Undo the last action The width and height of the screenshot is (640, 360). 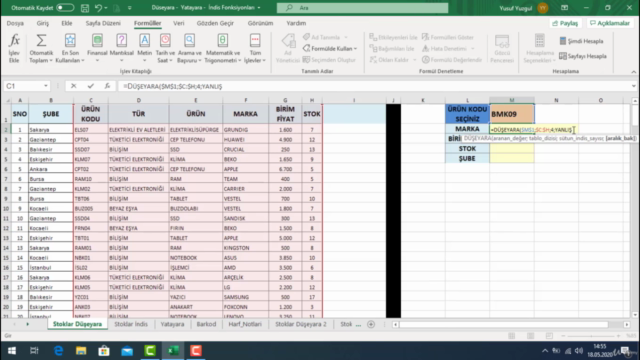[x=98, y=8]
